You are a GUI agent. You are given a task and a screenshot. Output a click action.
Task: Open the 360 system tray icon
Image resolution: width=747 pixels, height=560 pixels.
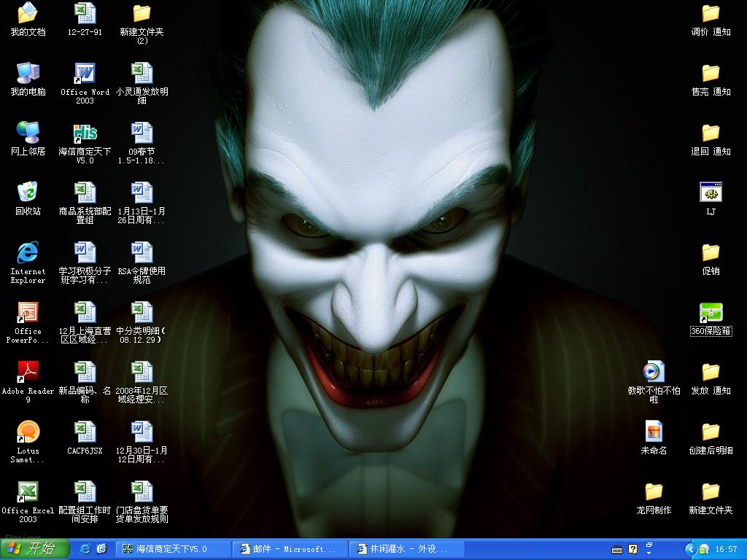pyautogui.click(x=704, y=550)
